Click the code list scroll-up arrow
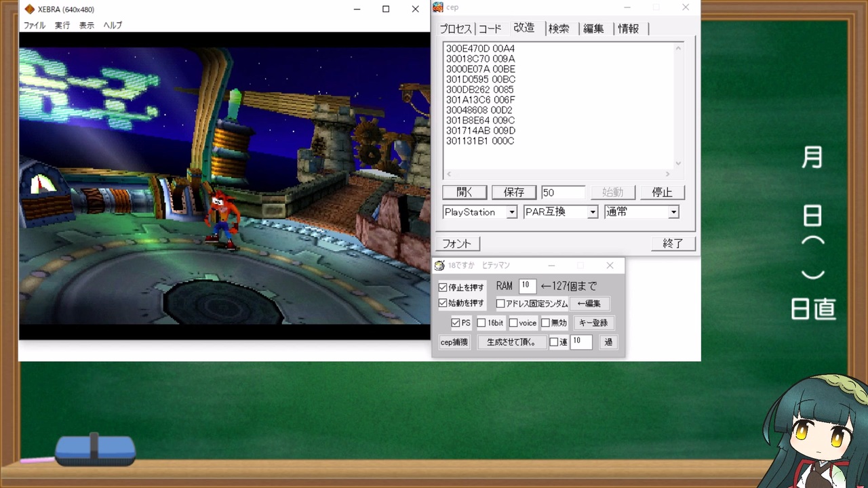 [x=678, y=47]
